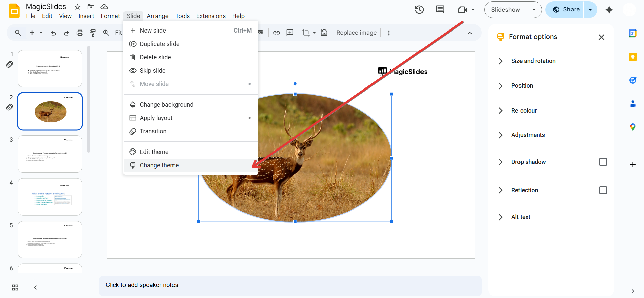Click the insert link icon
The height and width of the screenshot is (298, 644).
277,33
